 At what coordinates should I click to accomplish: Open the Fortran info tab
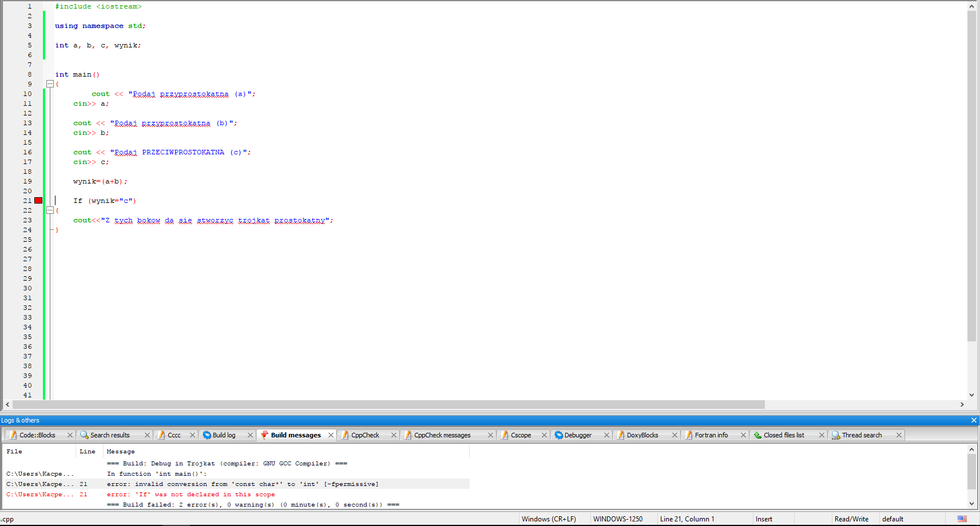tap(711, 435)
